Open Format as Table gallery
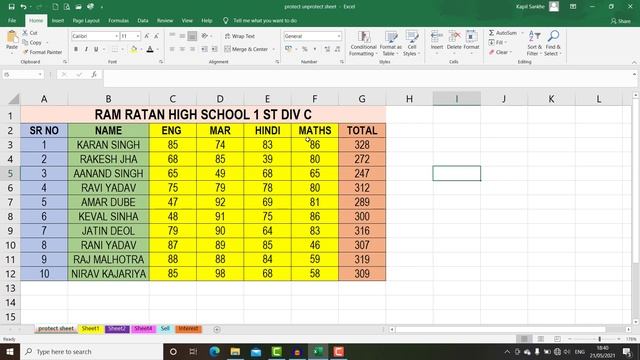 [391, 43]
